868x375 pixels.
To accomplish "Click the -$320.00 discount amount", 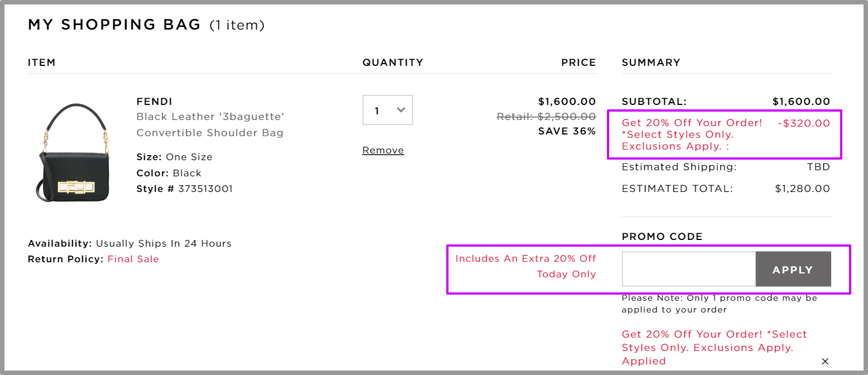I will [804, 123].
